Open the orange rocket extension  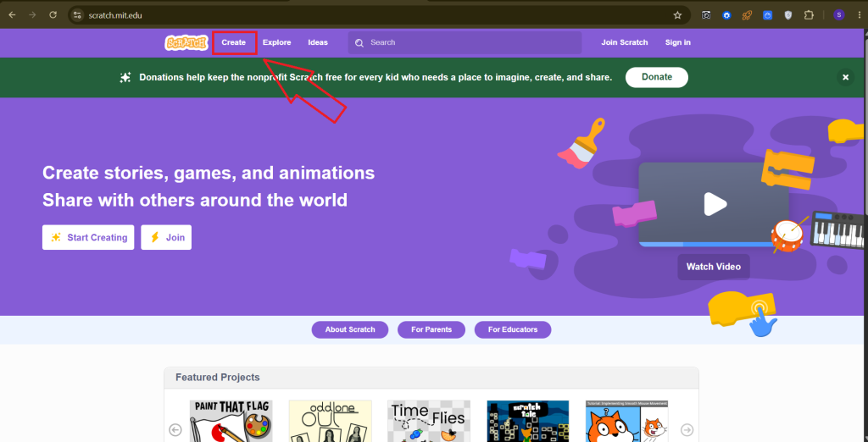[748, 15]
